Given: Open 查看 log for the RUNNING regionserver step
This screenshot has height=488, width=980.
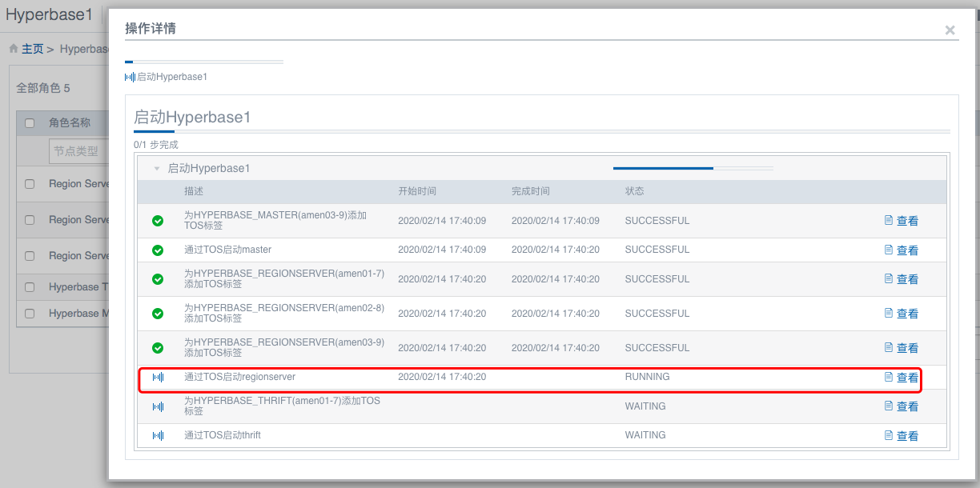Looking at the screenshot, I should coord(908,376).
